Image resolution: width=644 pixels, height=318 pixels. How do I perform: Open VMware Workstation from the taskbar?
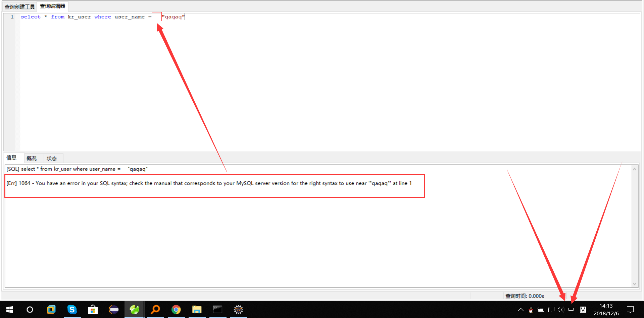[x=51, y=309]
